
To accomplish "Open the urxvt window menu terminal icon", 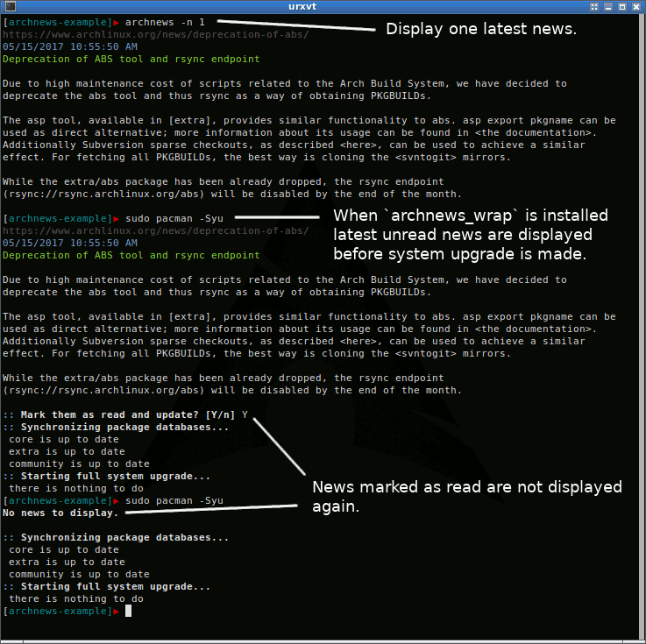I will point(10,6).
